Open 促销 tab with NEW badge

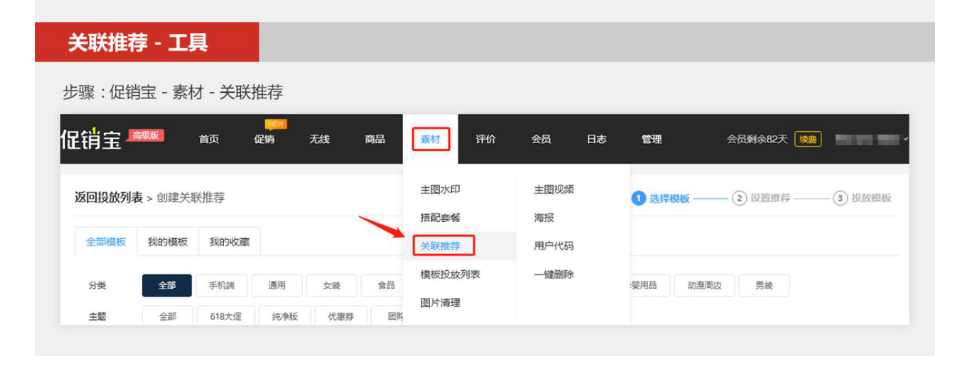[x=264, y=139]
